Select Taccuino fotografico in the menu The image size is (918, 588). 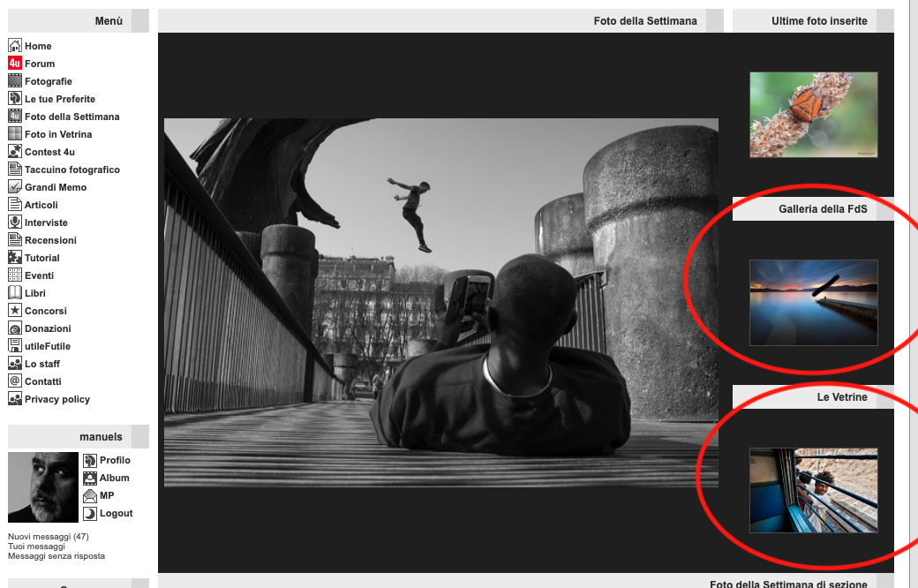(71, 170)
